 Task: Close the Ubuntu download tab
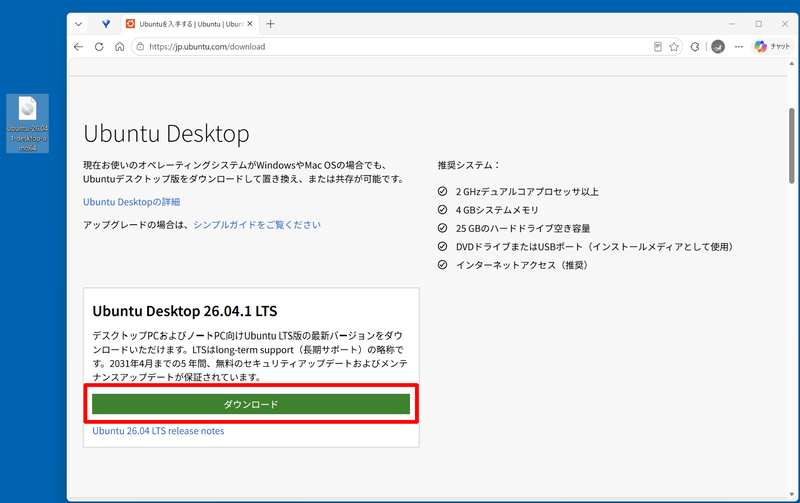pos(250,23)
